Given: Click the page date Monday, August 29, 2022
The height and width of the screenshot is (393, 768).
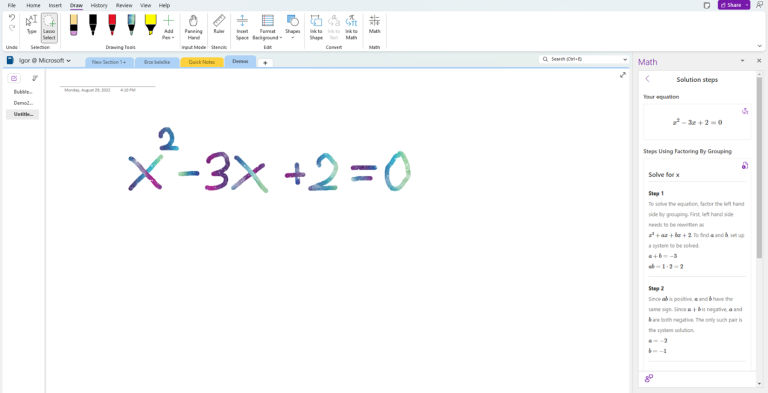Looking at the screenshot, I should [x=87, y=90].
